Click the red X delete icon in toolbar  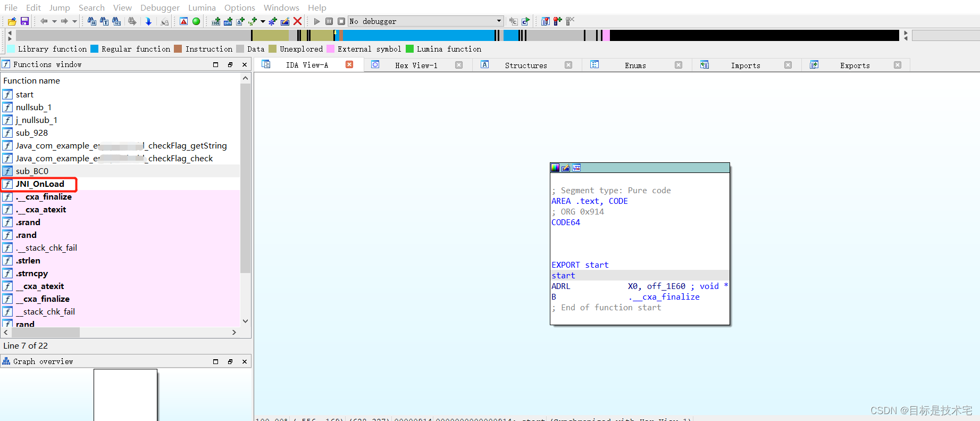pyautogui.click(x=298, y=21)
